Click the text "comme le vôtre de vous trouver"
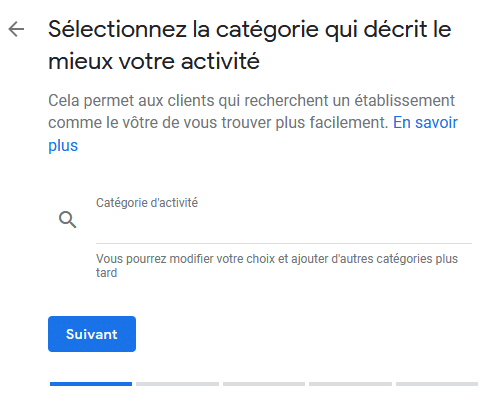 (160, 123)
